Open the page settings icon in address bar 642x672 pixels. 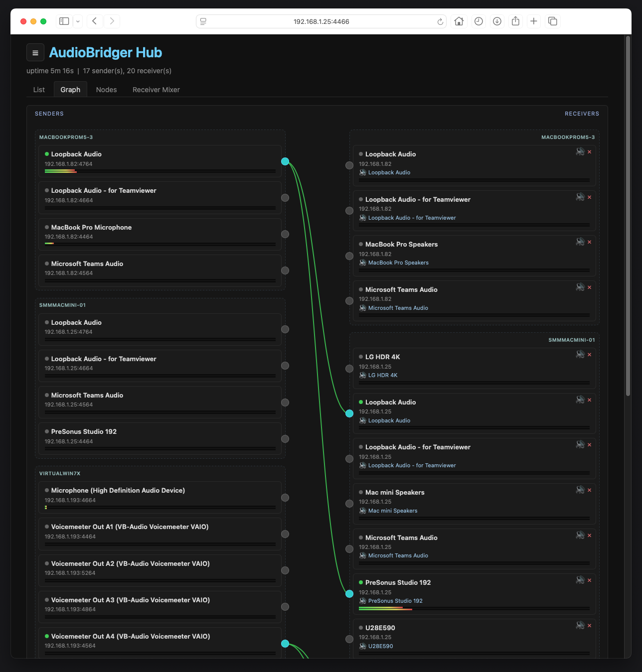[x=203, y=21]
